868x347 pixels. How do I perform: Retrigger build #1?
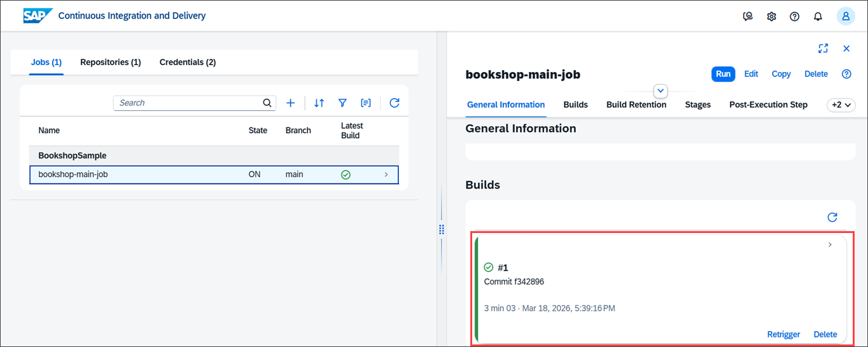tap(784, 334)
